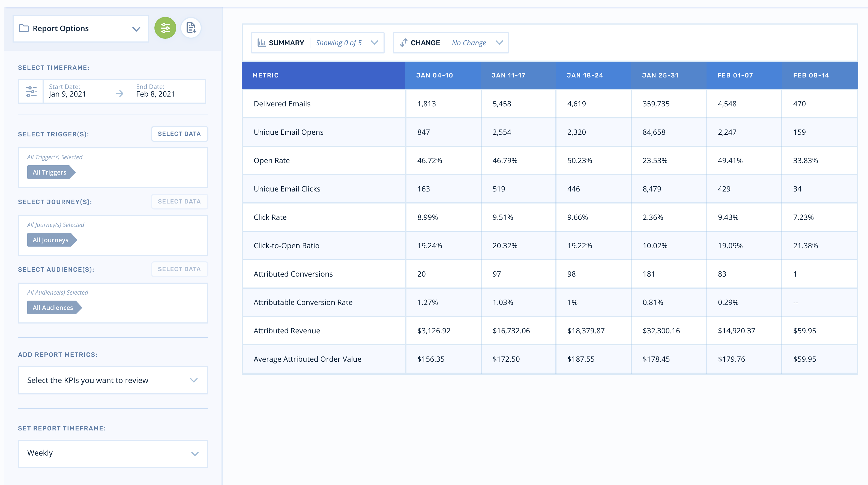The height and width of the screenshot is (485, 868).
Task: Open the KPI selection dropdown
Action: (113, 380)
